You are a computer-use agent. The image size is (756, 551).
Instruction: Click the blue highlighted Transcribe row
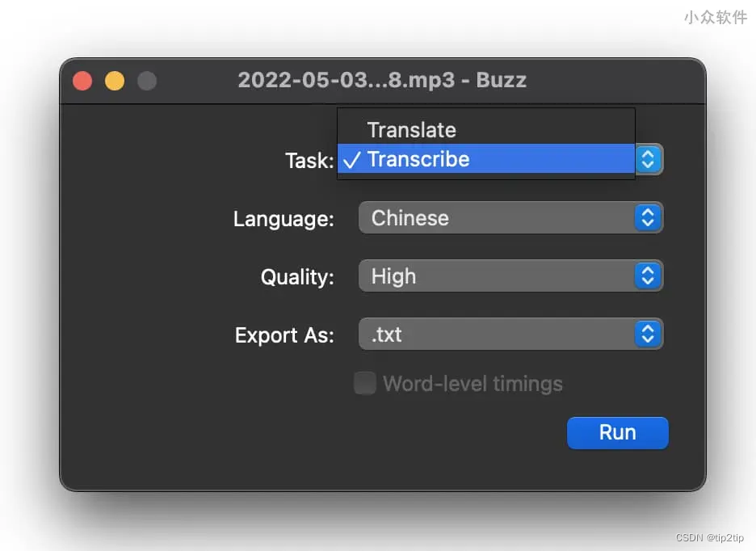(x=485, y=159)
